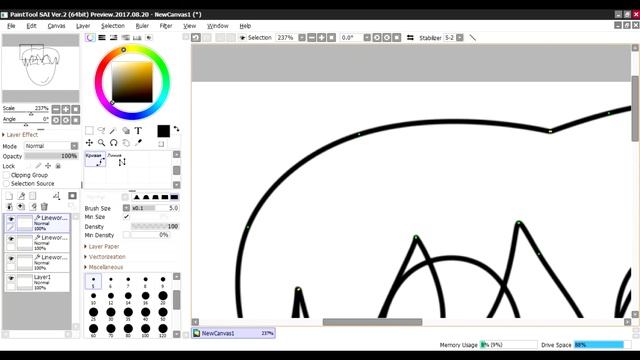Open the rotation angle dropdown in toolbar
The height and width of the screenshot is (360, 640).
(367, 38)
